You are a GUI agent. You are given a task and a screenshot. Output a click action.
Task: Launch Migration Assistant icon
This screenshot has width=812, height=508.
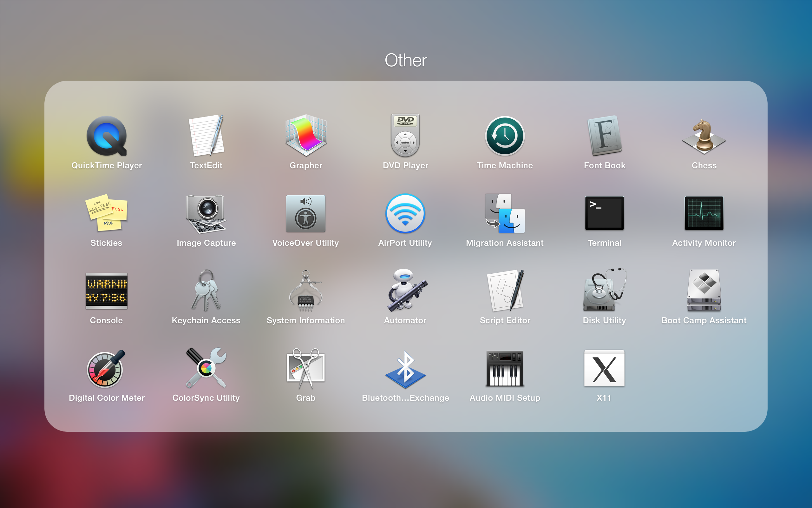point(505,213)
